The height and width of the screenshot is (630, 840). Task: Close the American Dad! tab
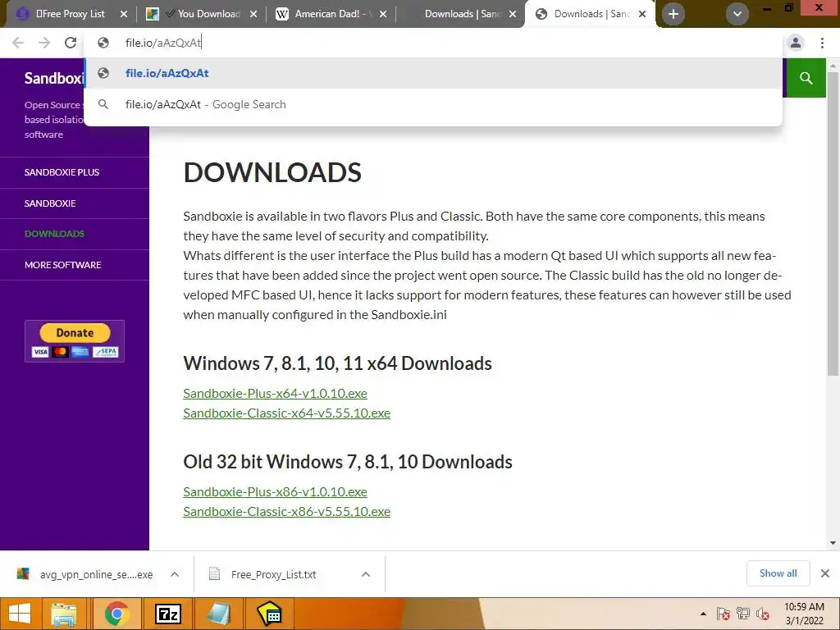(x=383, y=14)
